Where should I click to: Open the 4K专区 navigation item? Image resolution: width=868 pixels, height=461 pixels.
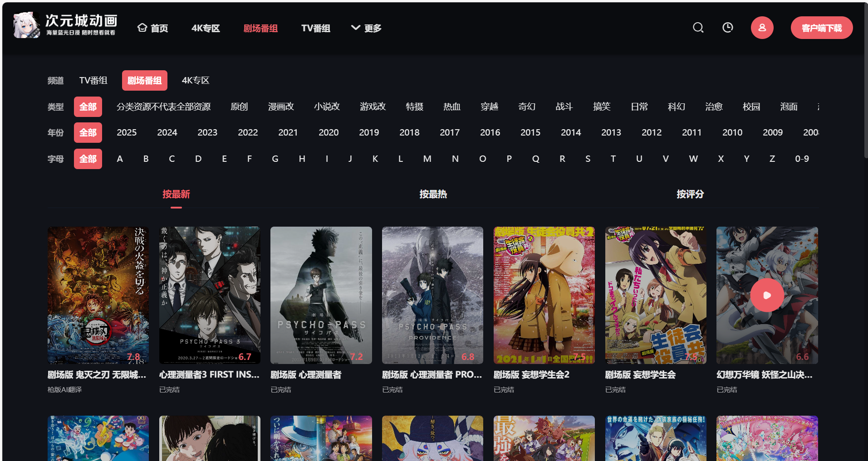[x=206, y=28]
